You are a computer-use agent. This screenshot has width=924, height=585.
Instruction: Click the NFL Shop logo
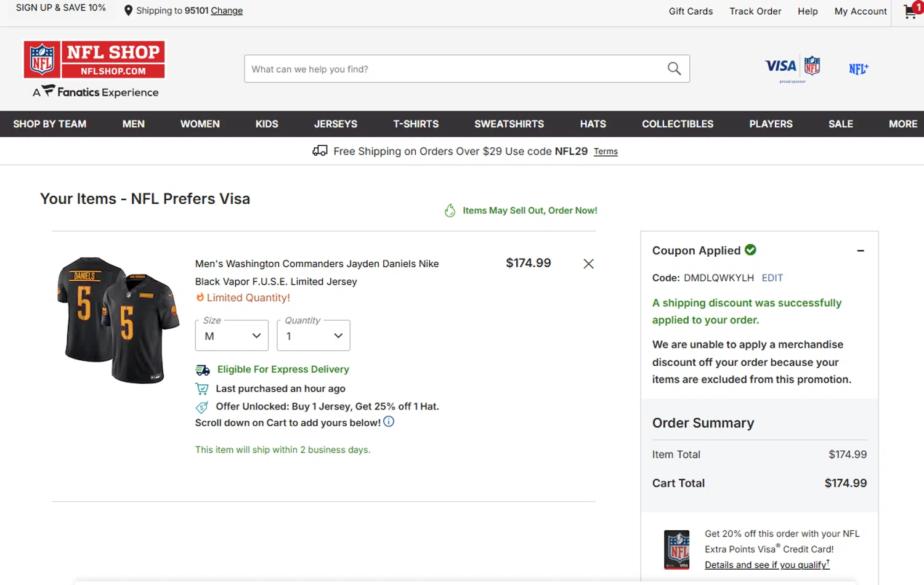[94, 60]
